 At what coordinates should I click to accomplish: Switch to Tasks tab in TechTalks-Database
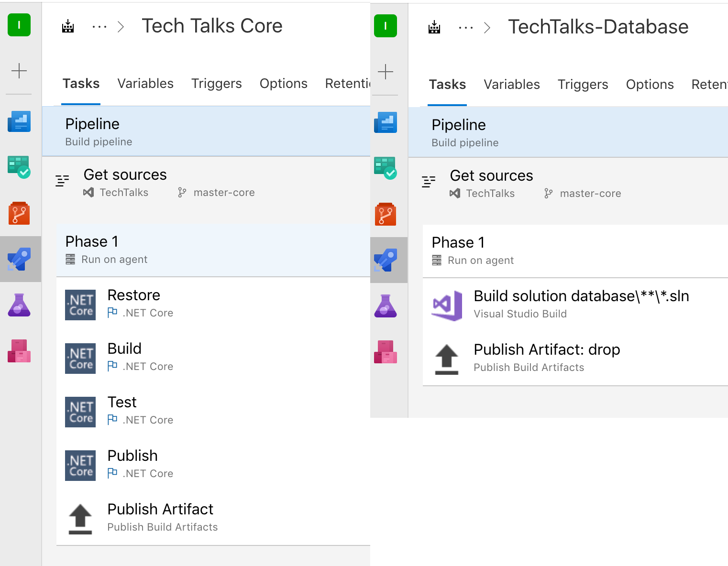pyautogui.click(x=447, y=85)
